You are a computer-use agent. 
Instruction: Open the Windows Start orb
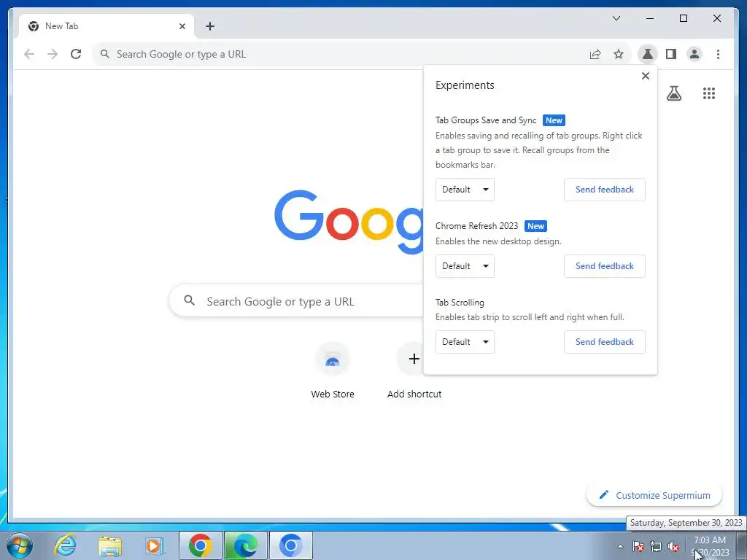(20, 545)
